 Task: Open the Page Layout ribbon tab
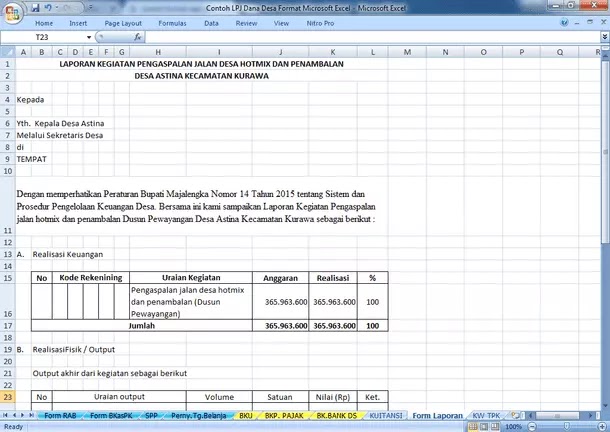tap(123, 23)
